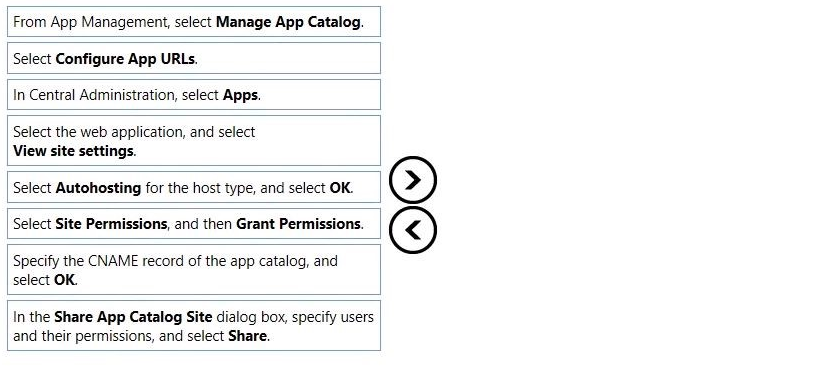This screenshot has width=834, height=380.
Task: Click the bold word 'Share' ending the last step
Action: [247, 336]
